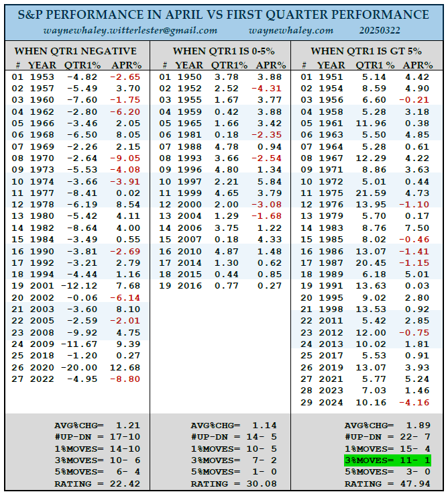Click the AVG%CHG= 1.89 summary
The width and height of the screenshot is (448, 496).
click(387, 426)
